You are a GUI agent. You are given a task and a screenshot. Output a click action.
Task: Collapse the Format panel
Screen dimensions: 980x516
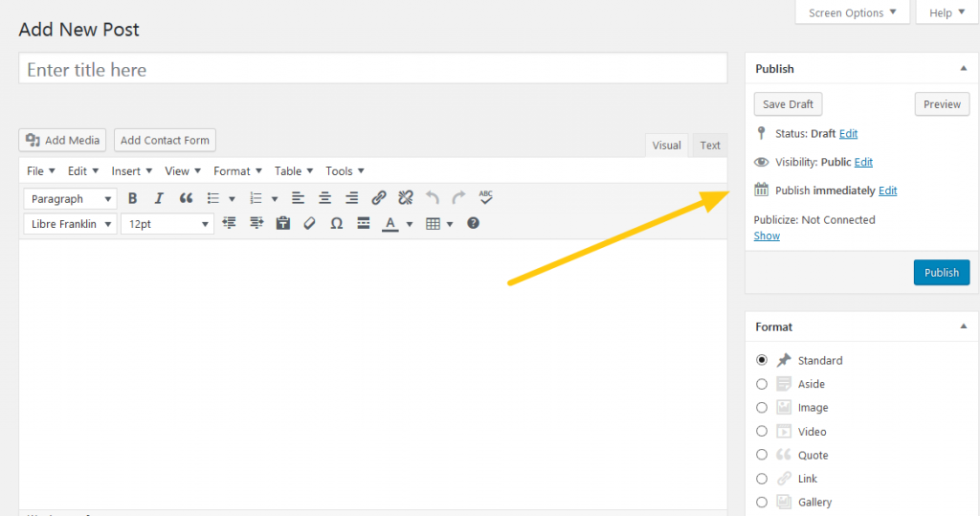coord(963,326)
